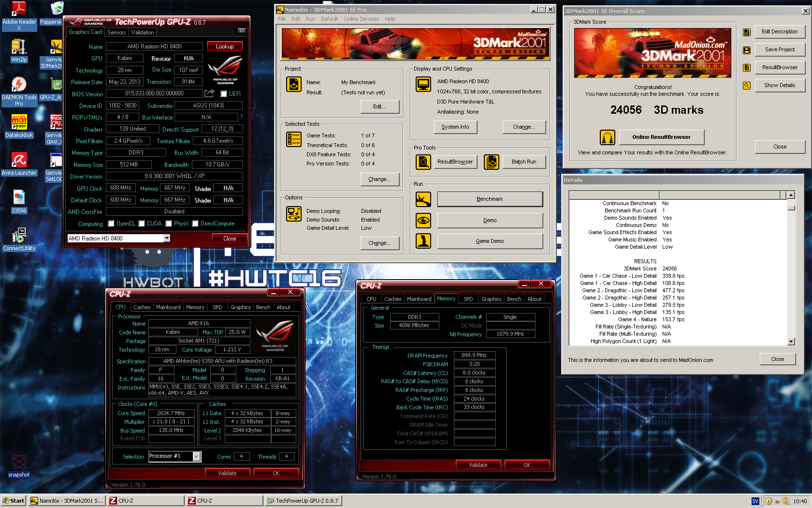812x508 pixels.
Task: Click the BIOS share/export icon in GPU-Z
Action: pyautogui.click(x=209, y=93)
